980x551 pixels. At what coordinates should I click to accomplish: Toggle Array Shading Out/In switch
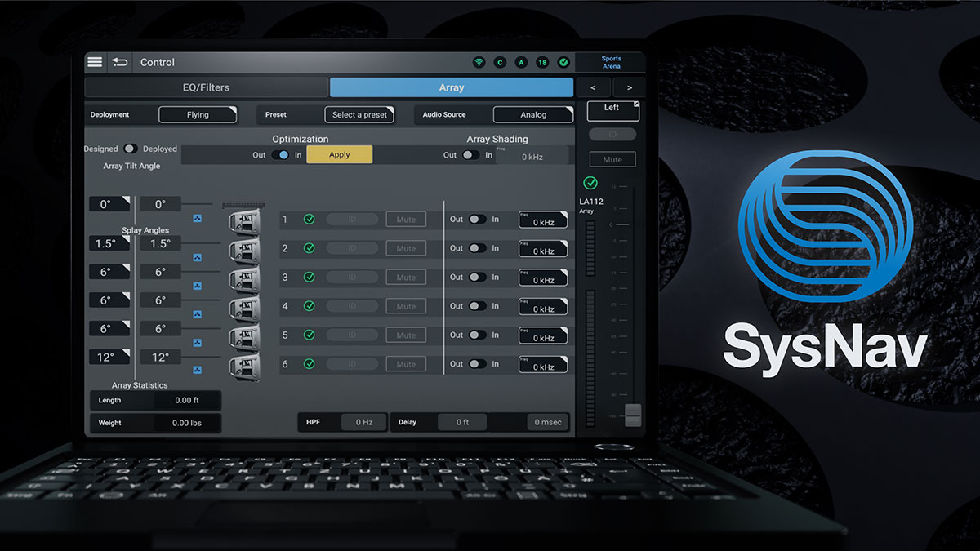point(471,154)
